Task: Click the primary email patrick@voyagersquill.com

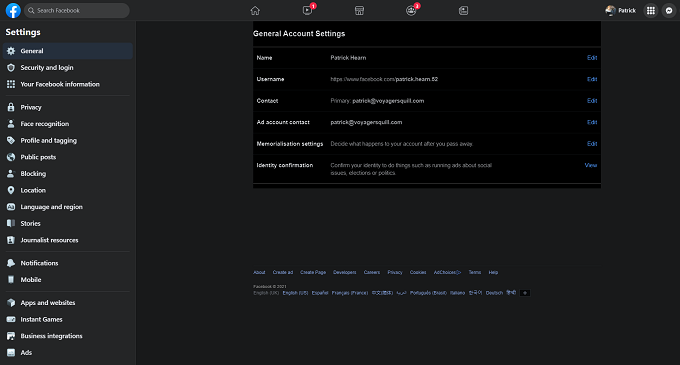Action: pyautogui.click(x=388, y=101)
